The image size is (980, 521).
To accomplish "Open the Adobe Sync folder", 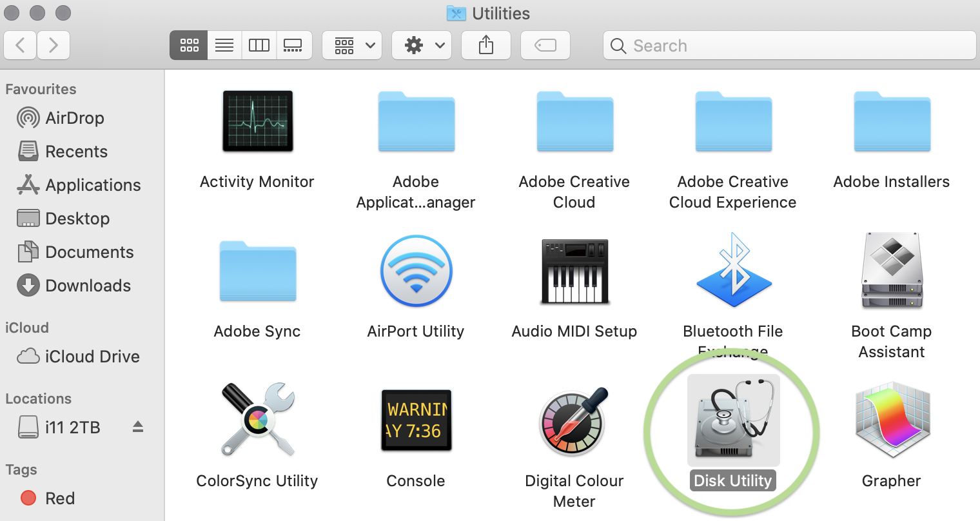I will [257, 271].
